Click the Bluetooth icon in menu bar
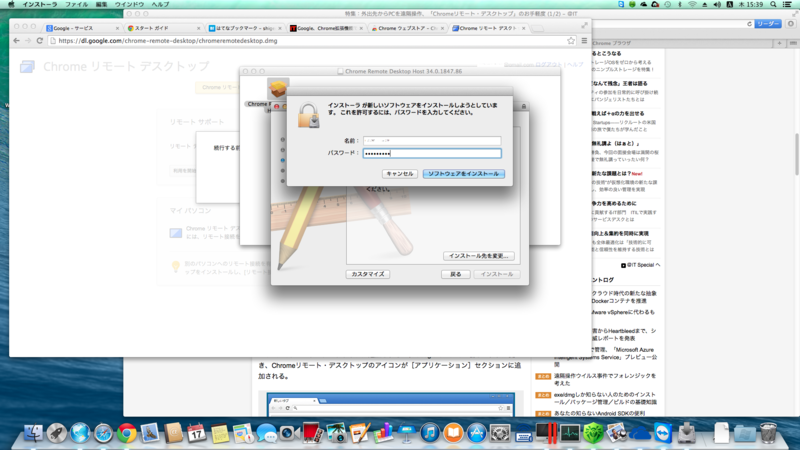This screenshot has width=800, height=450. 680,4
